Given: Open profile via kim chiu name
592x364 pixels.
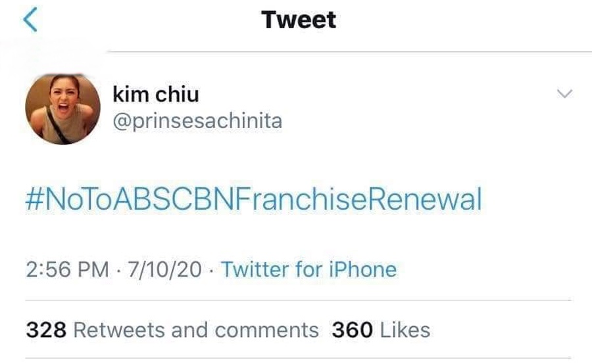Looking at the screenshot, I should coord(155,94).
